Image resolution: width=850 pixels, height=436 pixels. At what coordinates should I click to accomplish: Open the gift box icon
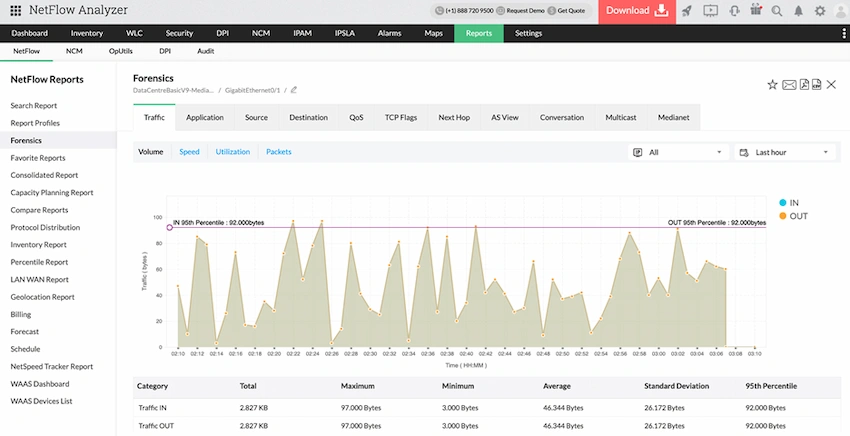tap(756, 10)
